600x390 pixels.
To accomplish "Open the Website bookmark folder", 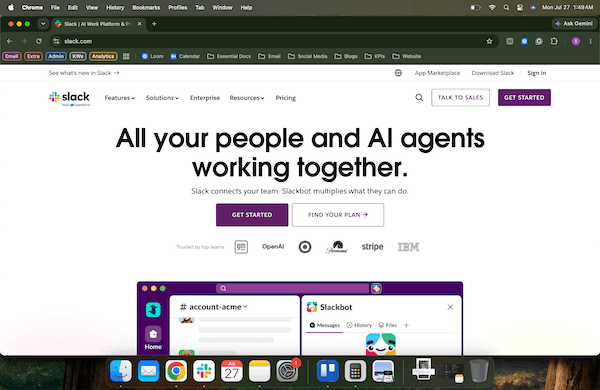I will [x=406, y=56].
